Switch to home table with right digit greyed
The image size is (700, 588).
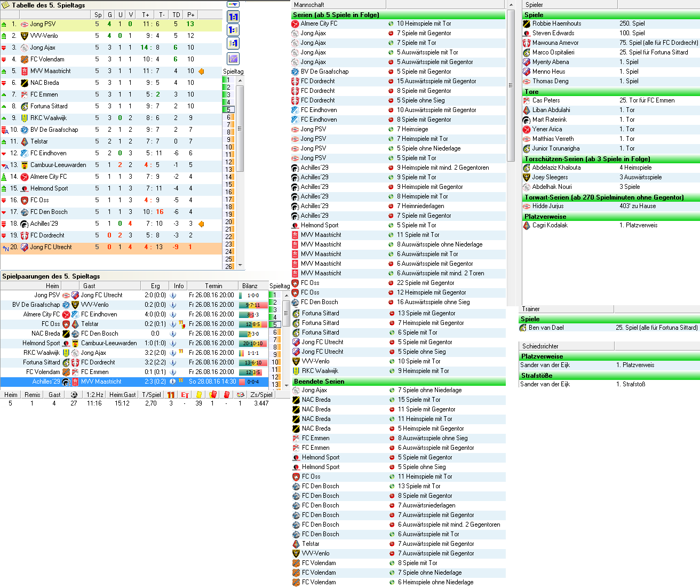coord(233,30)
